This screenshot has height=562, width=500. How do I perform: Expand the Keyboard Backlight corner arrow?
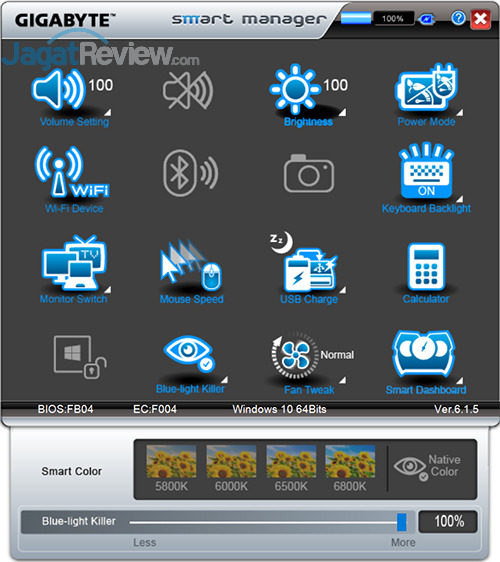459,199
